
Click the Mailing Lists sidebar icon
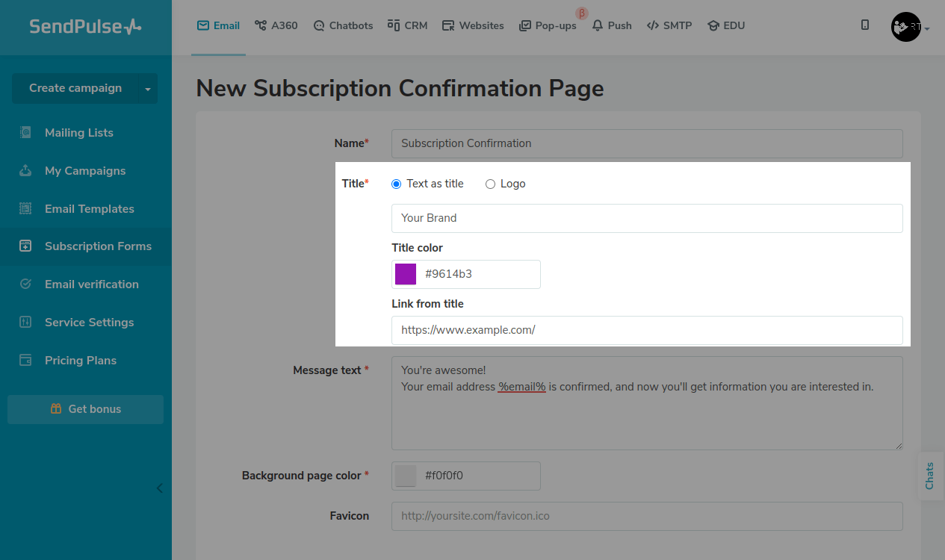coord(25,133)
